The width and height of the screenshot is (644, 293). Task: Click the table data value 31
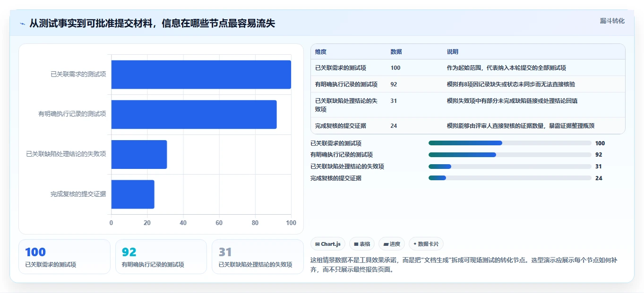(x=394, y=101)
